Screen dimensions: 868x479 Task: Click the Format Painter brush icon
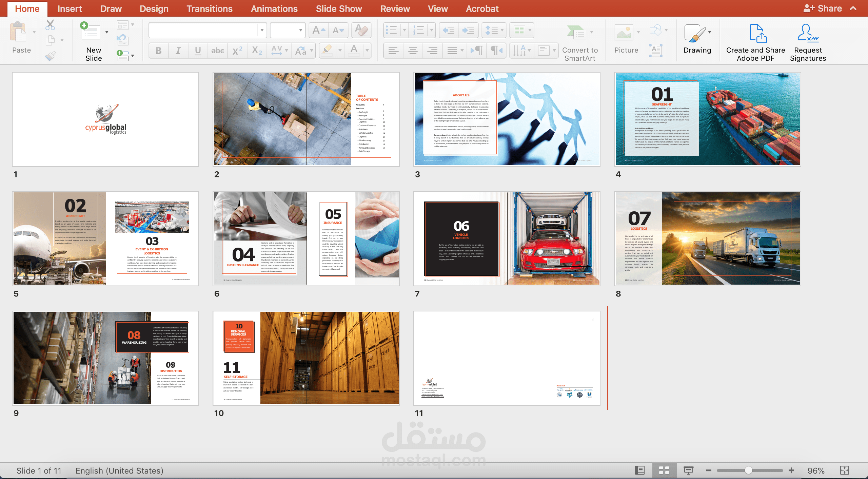[x=50, y=56]
